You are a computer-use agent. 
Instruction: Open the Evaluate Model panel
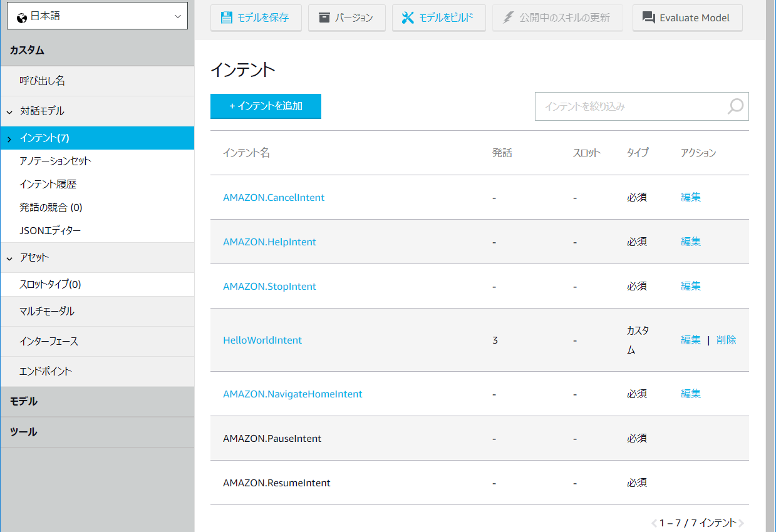tap(688, 18)
